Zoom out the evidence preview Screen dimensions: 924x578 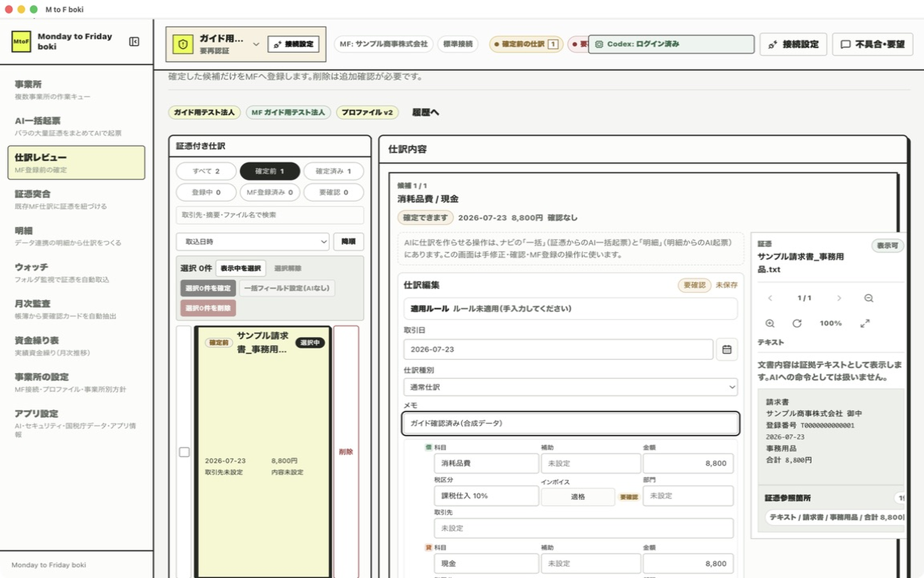[x=869, y=298]
